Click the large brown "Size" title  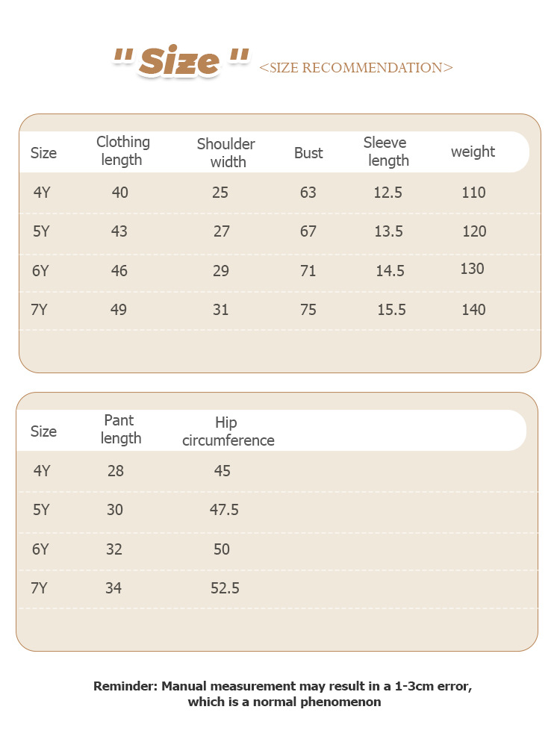(180, 62)
